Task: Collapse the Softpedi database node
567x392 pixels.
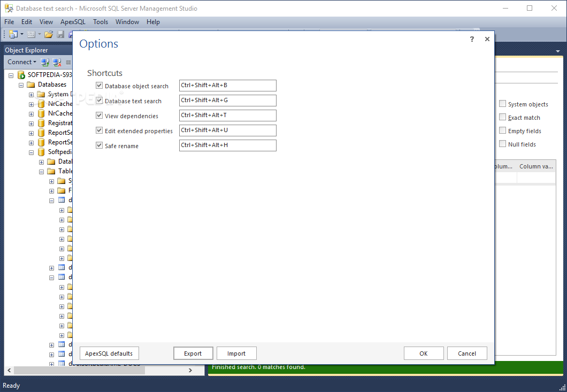Action: coord(31,152)
